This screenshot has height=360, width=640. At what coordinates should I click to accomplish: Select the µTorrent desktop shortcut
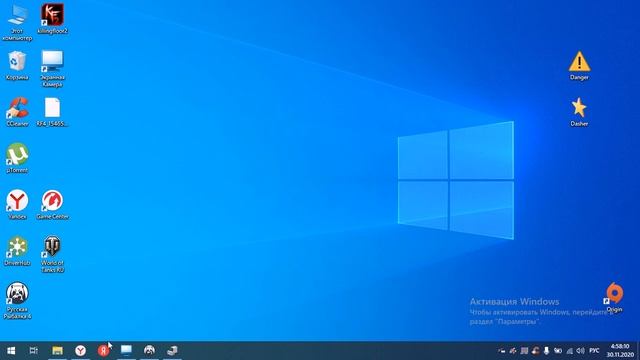pos(17,158)
